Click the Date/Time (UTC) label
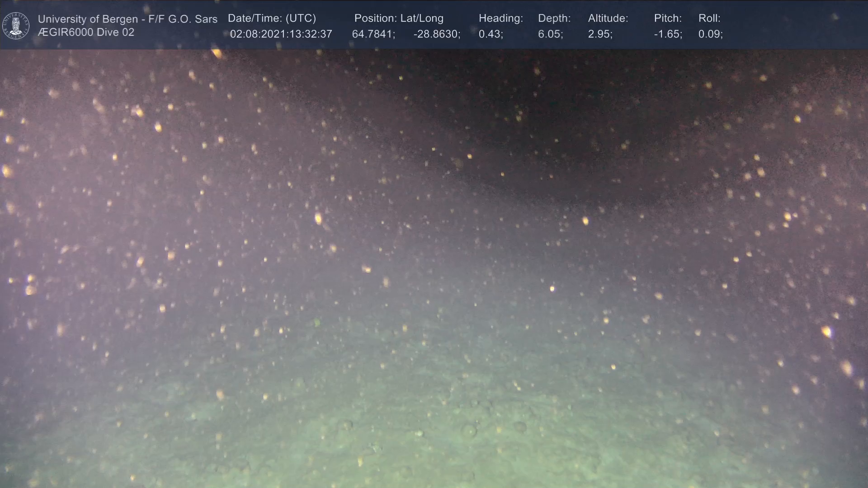The height and width of the screenshot is (488, 868). pos(272,19)
